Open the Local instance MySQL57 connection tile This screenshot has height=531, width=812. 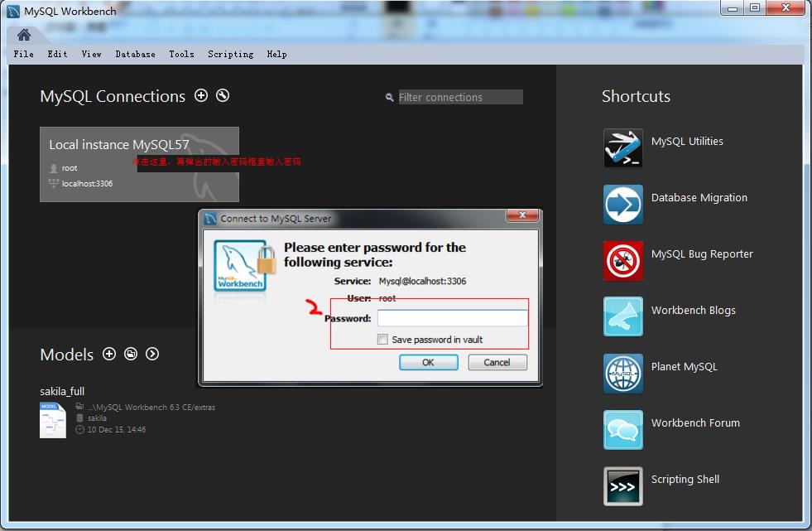point(139,164)
